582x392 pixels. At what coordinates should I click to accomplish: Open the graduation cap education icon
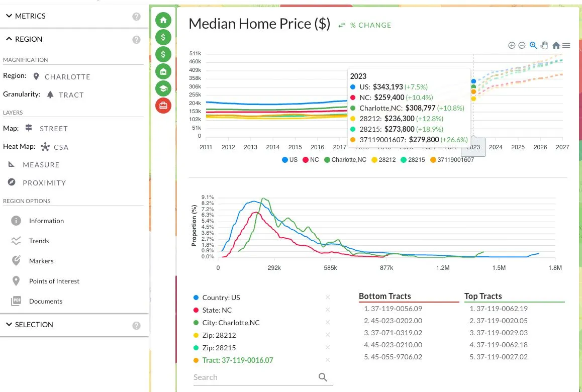click(x=163, y=88)
